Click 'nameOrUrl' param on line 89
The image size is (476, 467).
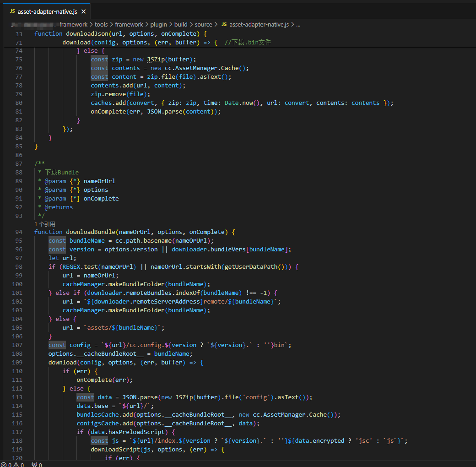click(x=99, y=181)
